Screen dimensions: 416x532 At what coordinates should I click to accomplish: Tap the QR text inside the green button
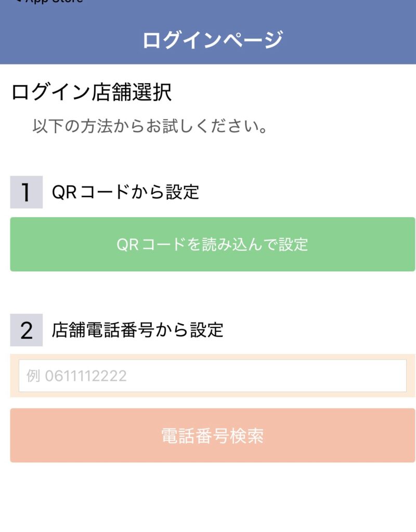(x=127, y=244)
